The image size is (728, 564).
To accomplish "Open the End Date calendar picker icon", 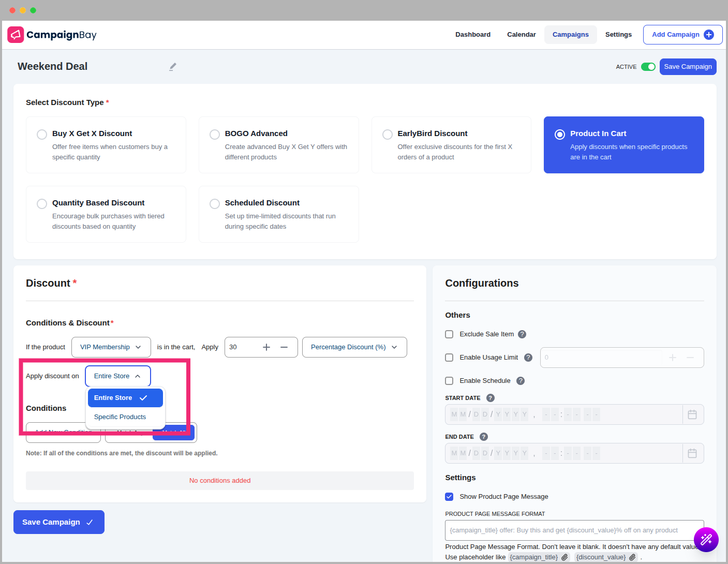I will (x=692, y=453).
